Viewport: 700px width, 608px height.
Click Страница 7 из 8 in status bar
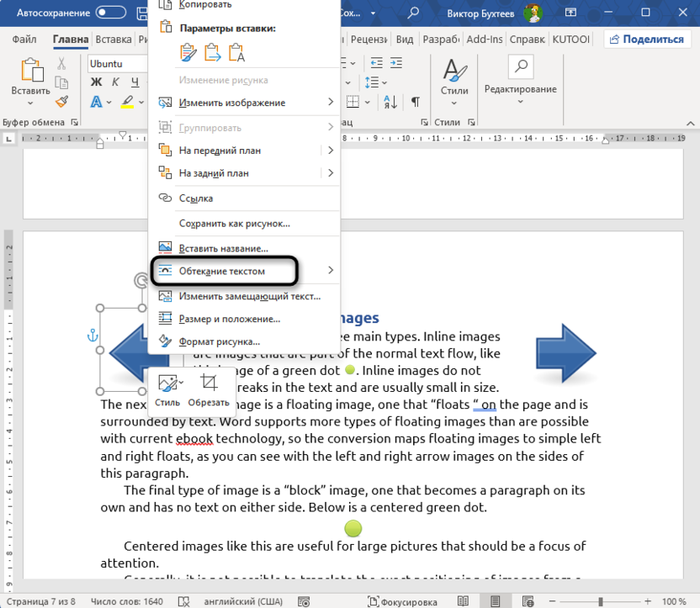[x=41, y=601]
